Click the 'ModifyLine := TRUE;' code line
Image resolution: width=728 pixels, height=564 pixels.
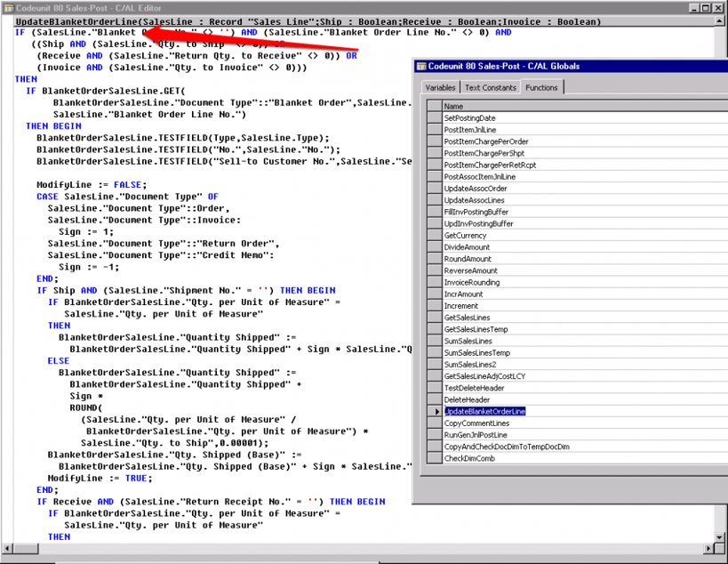point(100,478)
